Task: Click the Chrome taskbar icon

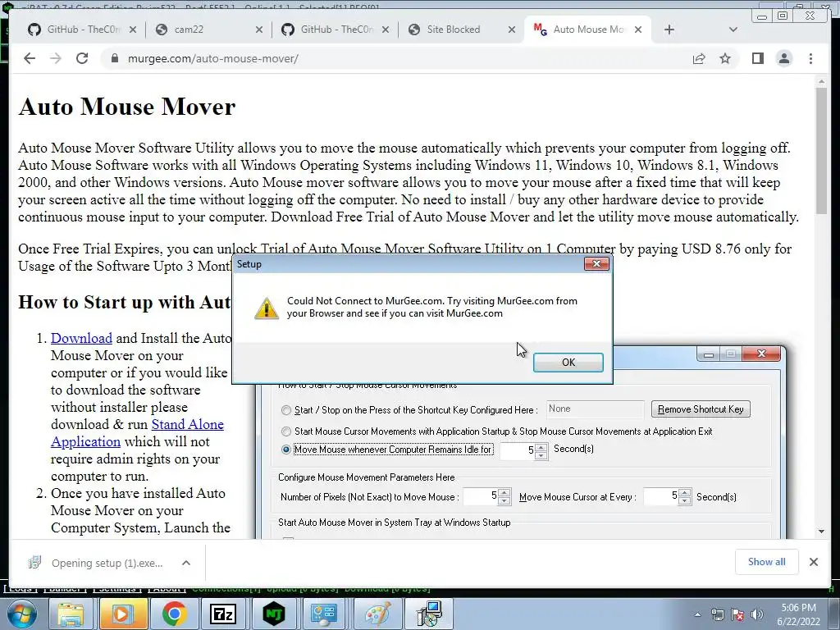Action: [173, 614]
